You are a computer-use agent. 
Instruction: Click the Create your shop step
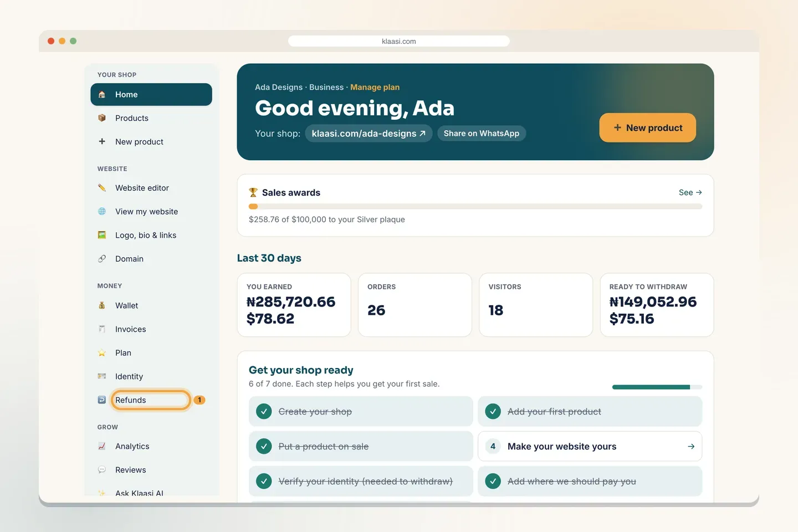(361, 412)
